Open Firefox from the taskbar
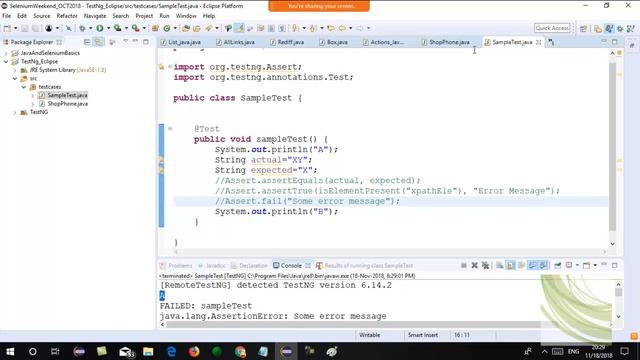Screen dimensions: 640x360 pos(194,351)
